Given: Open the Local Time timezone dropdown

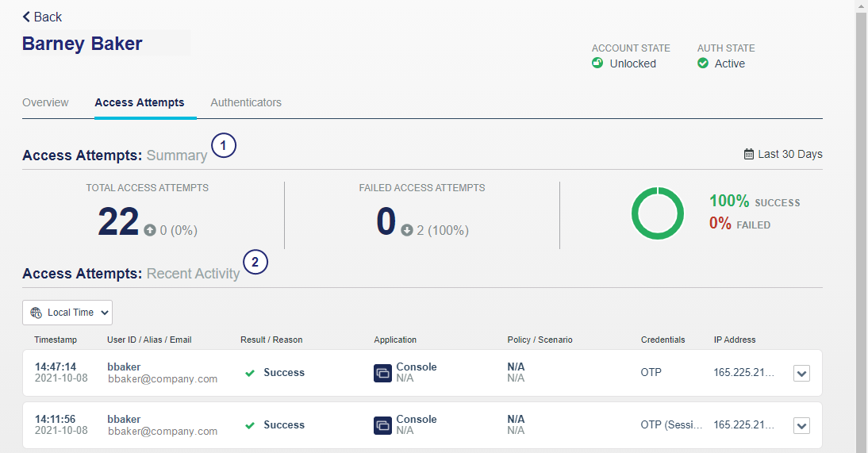Looking at the screenshot, I should (67, 313).
